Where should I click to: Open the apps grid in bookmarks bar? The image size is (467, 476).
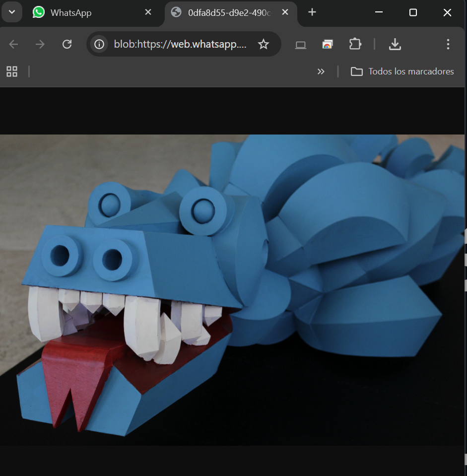click(x=12, y=71)
